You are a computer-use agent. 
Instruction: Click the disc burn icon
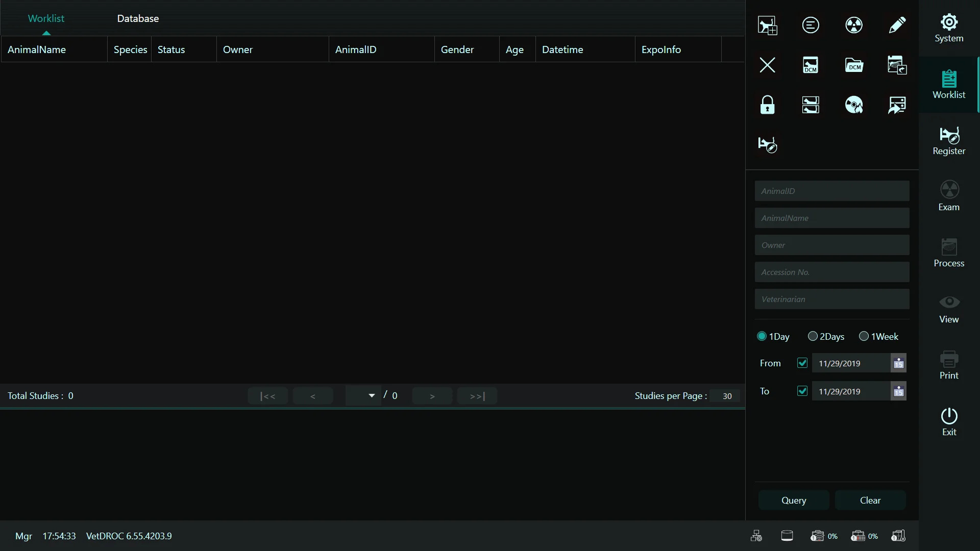coord(854,105)
